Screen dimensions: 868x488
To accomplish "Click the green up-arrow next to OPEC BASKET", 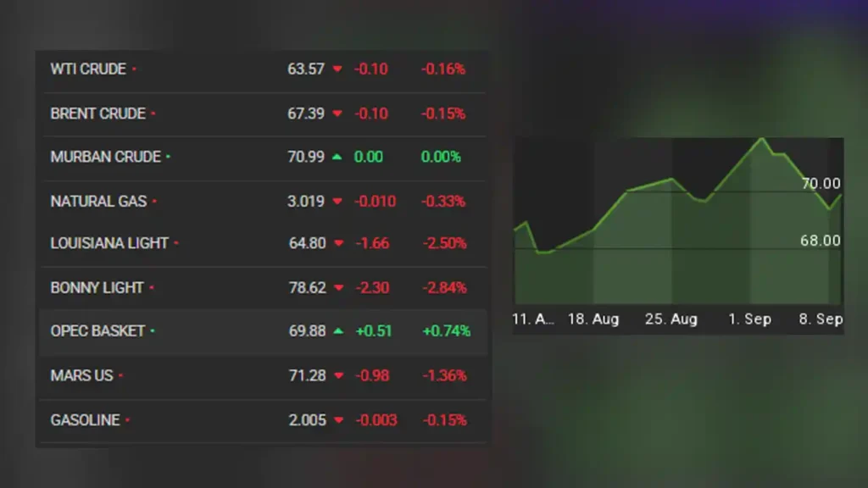I will click(x=338, y=332).
